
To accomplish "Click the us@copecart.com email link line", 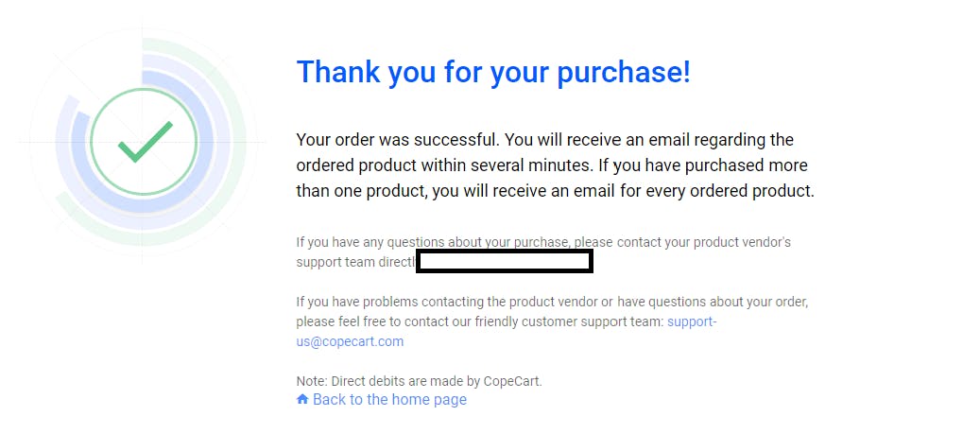I will pyautogui.click(x=350, y=341).
